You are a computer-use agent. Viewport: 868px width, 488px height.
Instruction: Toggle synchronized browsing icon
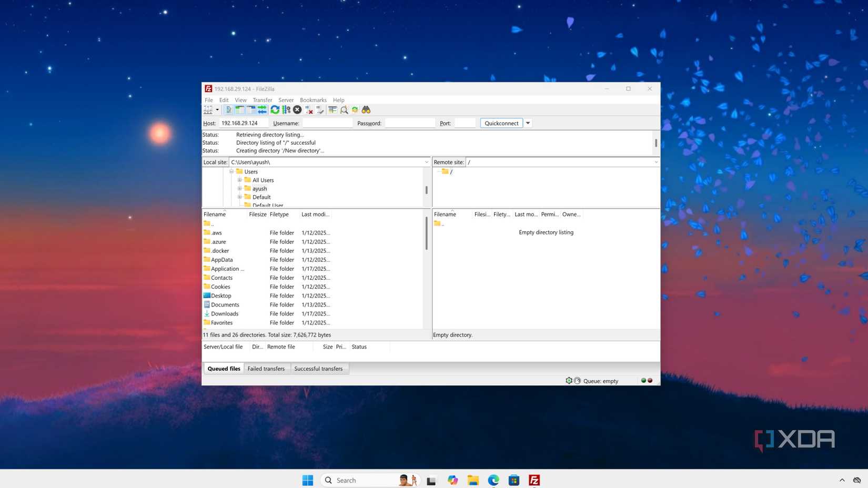coord(355,110)
